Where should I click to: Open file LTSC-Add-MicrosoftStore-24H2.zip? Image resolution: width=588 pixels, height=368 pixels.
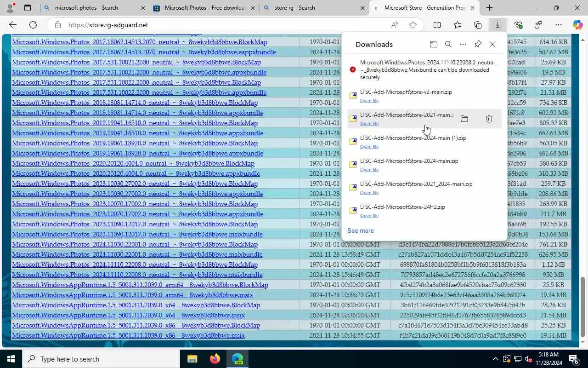click(369, 216)
